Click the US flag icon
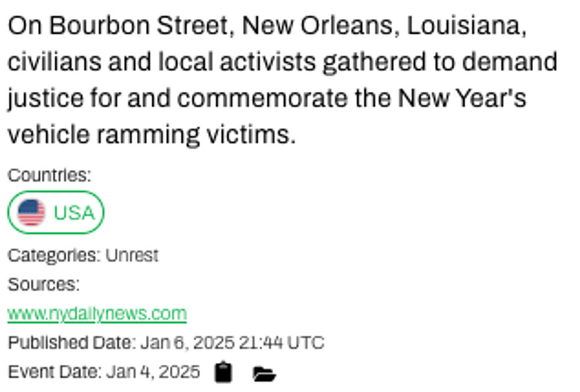Screen dimensions: 580x392 [31, 213]
